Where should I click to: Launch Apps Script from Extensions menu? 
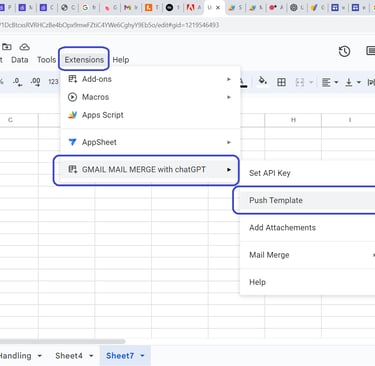[150, 115]
